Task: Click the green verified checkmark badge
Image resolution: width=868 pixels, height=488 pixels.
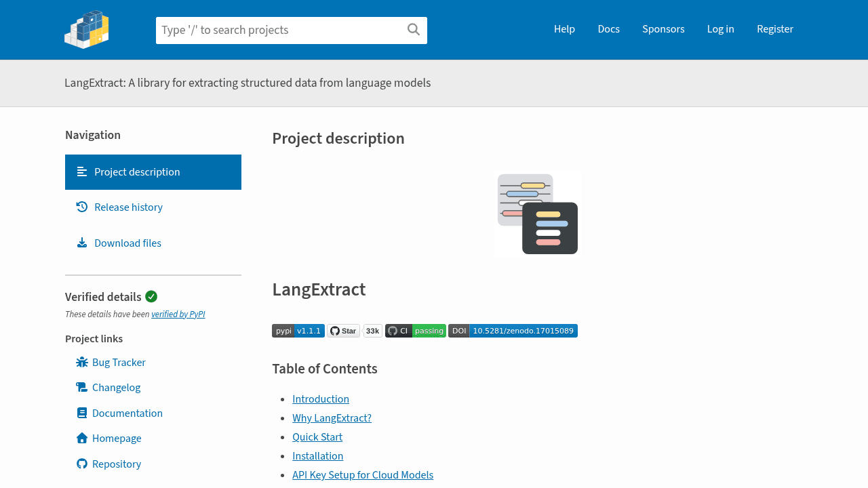Action: tap(151, 296)
